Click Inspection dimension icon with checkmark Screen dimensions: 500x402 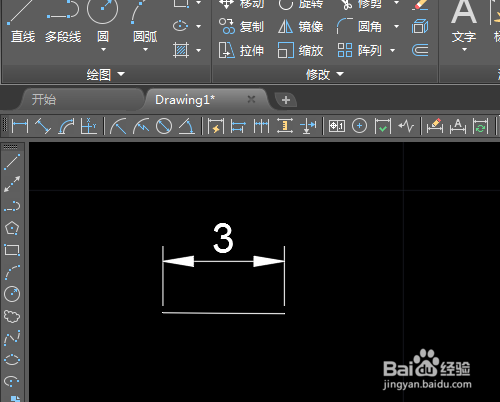point(383,127)
